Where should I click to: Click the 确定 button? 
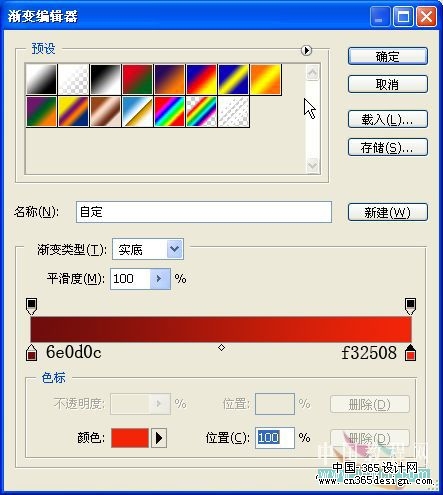click(388, 56)
